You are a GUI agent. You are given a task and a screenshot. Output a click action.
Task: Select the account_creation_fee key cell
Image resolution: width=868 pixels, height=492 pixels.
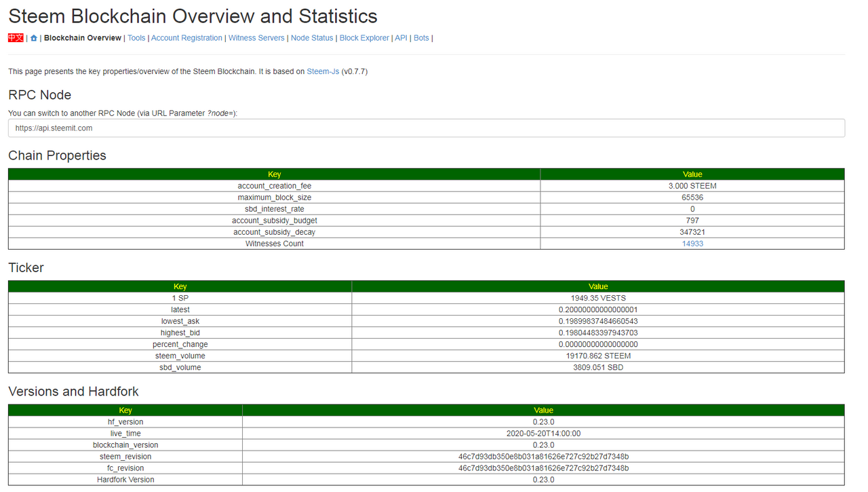point(275,186)
